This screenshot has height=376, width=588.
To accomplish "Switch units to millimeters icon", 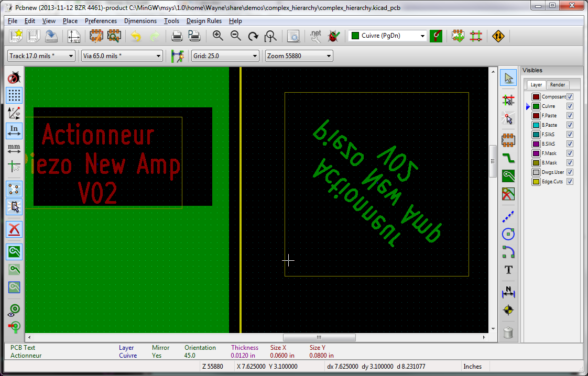I will click(14, 148).
